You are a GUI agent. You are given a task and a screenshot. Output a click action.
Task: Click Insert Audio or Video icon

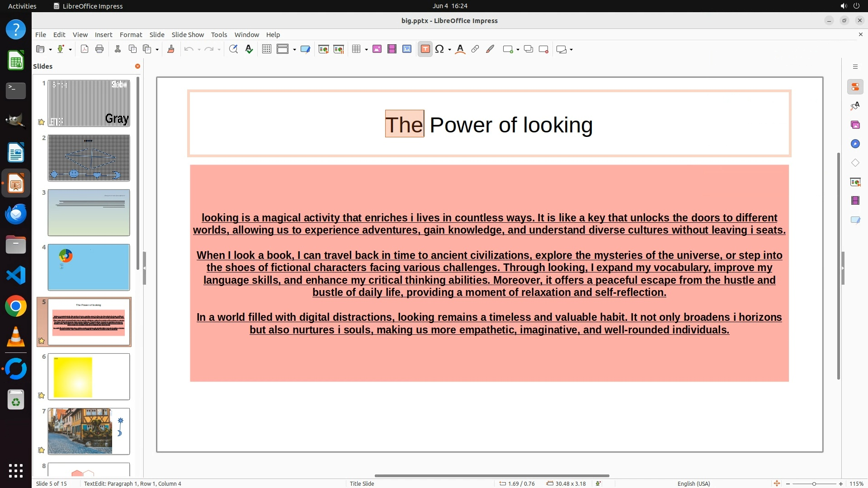click(x=392, y=49)
